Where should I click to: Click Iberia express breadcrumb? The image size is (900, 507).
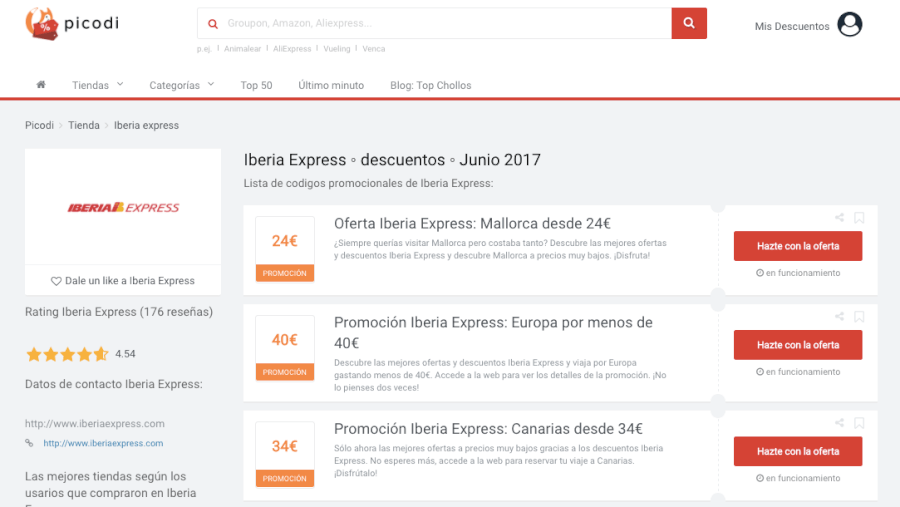tap(146, 125)
